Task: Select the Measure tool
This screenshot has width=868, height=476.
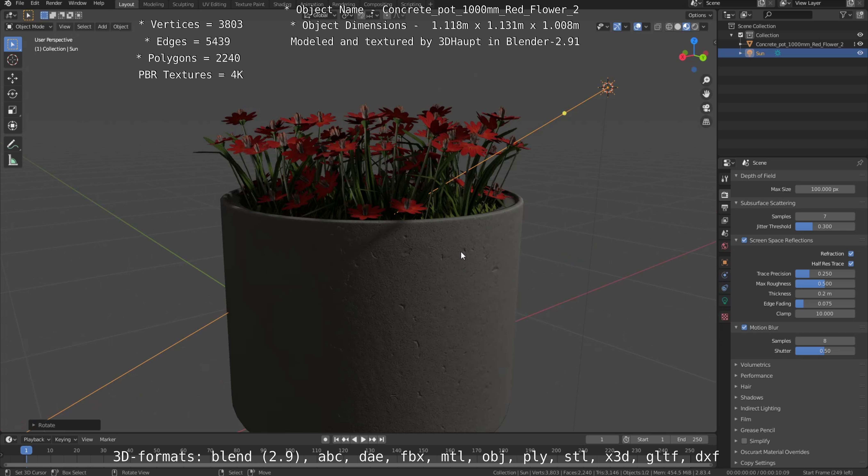Action: tap(13, 160)
